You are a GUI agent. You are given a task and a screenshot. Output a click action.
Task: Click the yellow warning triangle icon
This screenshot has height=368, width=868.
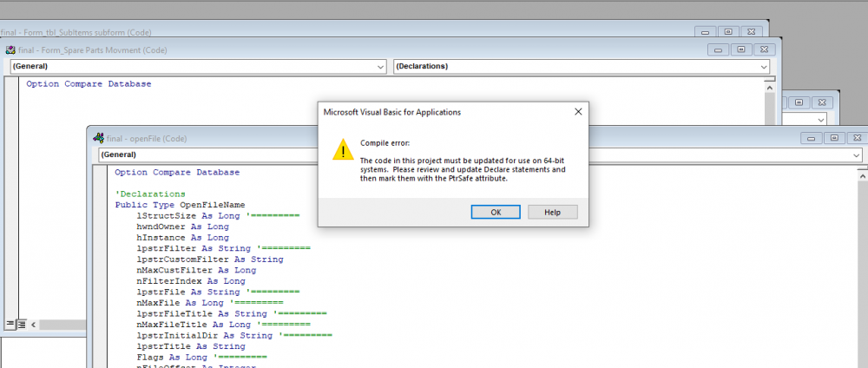[344, 150]
